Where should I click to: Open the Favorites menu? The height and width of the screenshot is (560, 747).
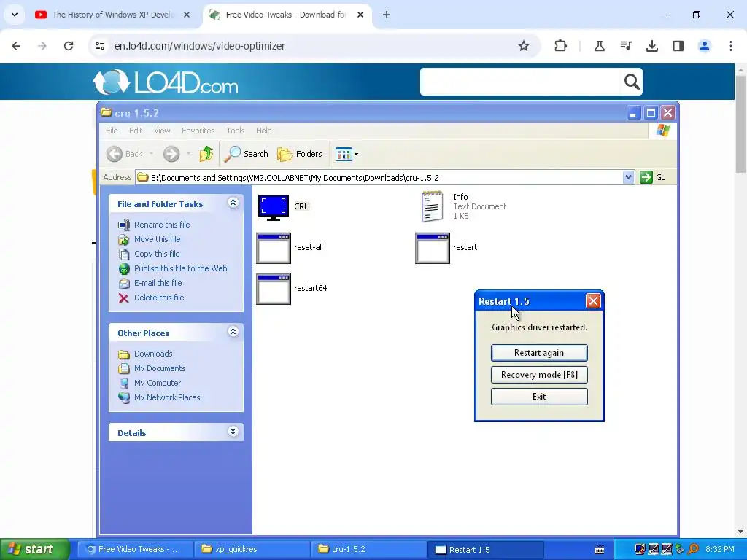coord(198,131)
